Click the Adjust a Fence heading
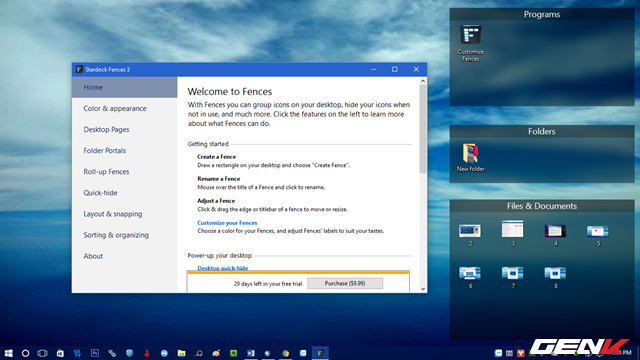Viewport: 640px width, 360px height. point(216,201)
